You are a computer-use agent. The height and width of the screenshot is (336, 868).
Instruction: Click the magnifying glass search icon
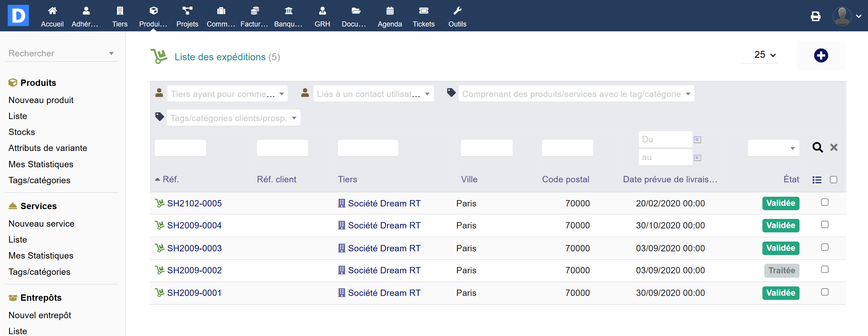(x=817, y=147)
